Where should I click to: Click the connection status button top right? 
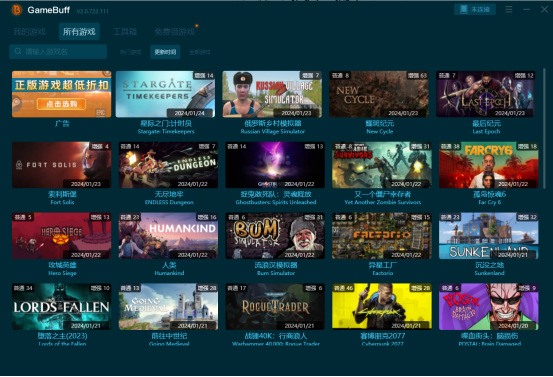coord(475,9)
